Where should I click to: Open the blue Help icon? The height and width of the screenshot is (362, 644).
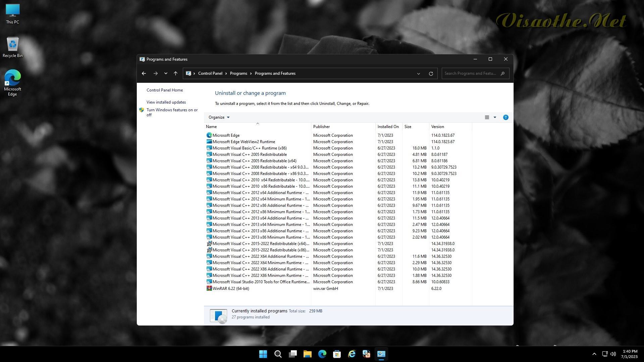tap(506, 117)
